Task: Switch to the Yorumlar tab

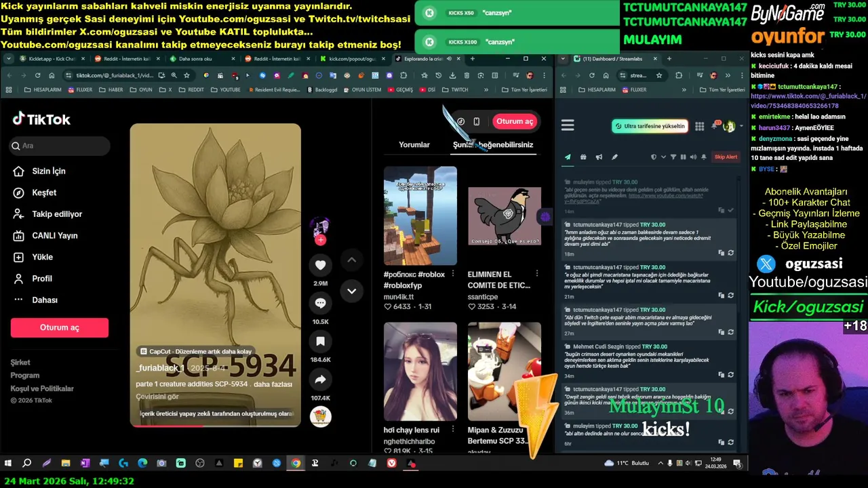Action: click(414, 144)
